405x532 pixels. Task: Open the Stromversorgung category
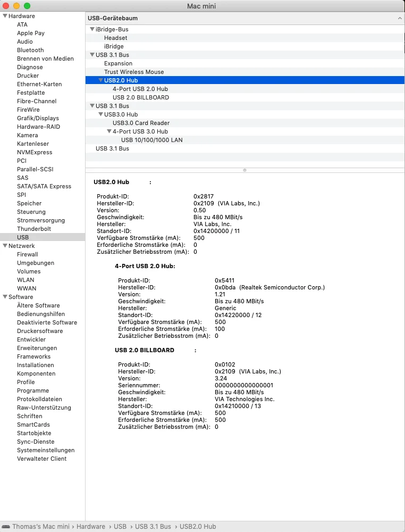[41, 220]
